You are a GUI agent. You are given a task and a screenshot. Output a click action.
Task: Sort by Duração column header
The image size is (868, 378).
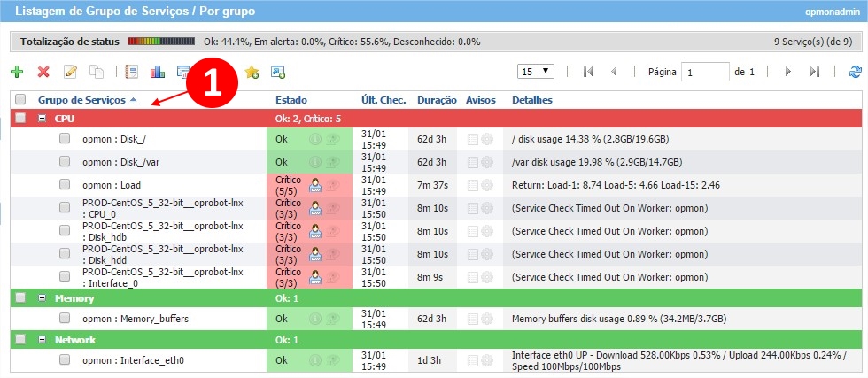click(437, 100)
